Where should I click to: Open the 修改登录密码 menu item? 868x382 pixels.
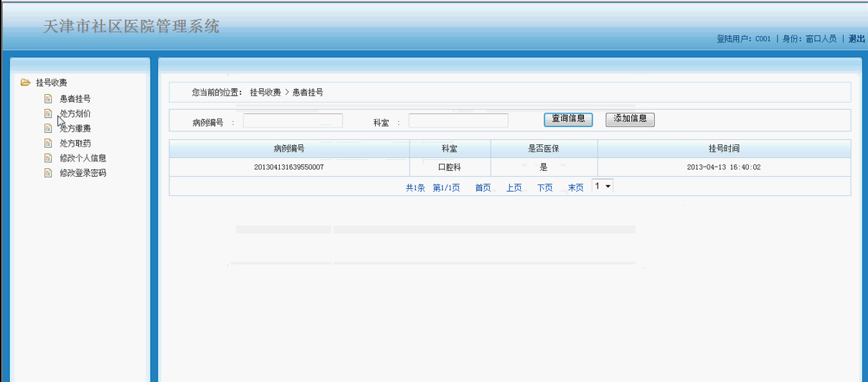[83, 173]
